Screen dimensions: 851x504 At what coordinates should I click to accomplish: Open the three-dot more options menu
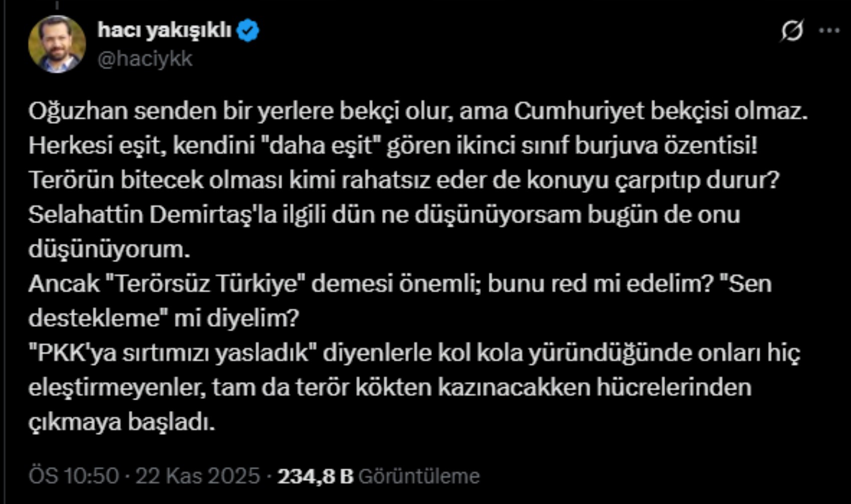tap(829, 31)
